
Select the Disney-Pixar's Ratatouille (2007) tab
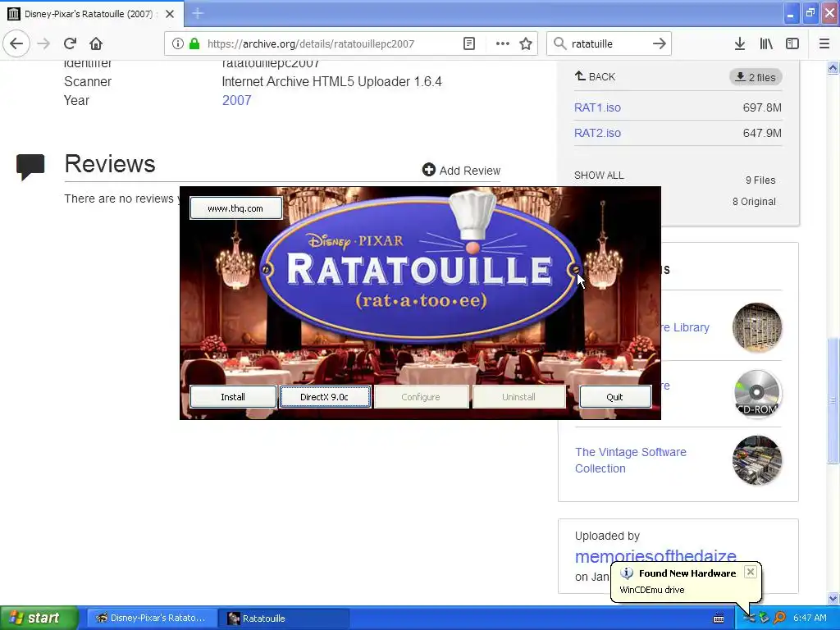tap(92, 14)
